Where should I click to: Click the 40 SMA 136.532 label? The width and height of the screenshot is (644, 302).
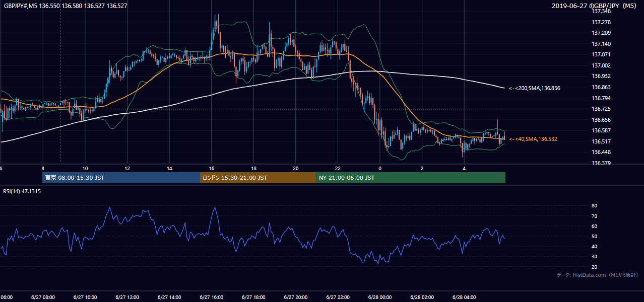pyautogui.click(x=533, y=139)
